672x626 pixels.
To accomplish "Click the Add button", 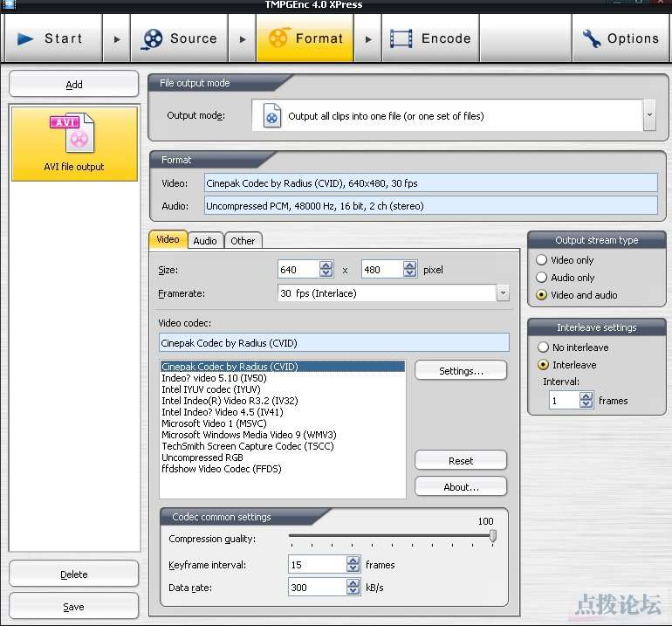I will point(73,85).
